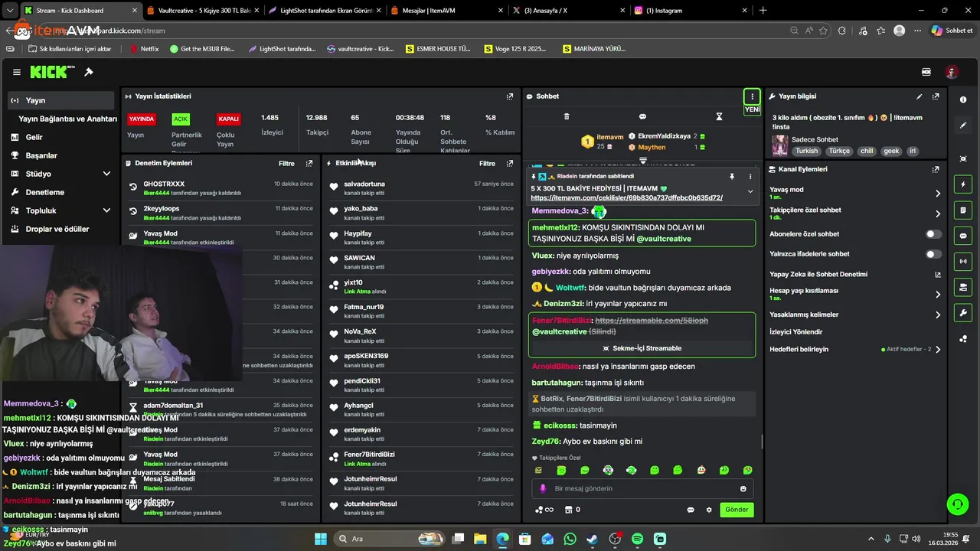Open the pinned message three-dot menu

pyautogui.click(x=750, y=176)
